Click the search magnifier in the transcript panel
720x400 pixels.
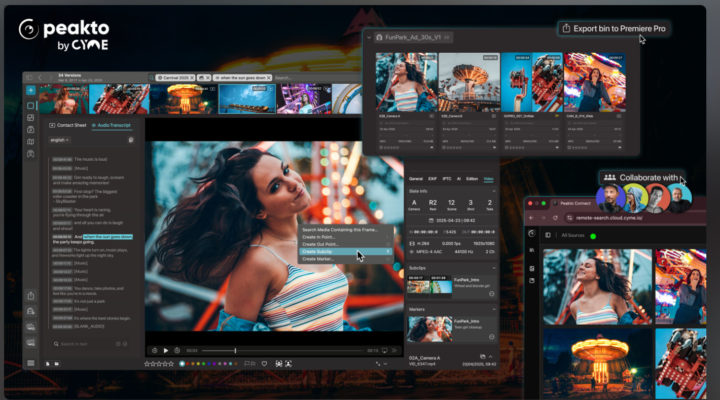coord(56,344)
